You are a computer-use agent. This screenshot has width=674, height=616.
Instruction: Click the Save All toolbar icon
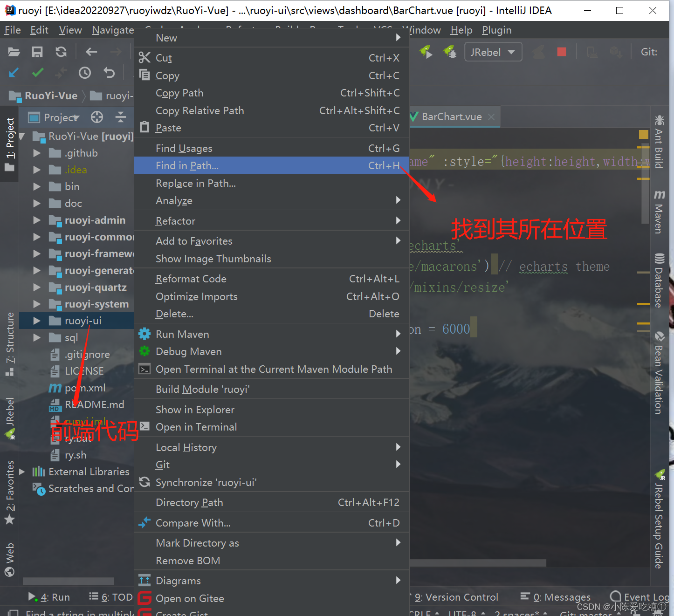point(37,52)
